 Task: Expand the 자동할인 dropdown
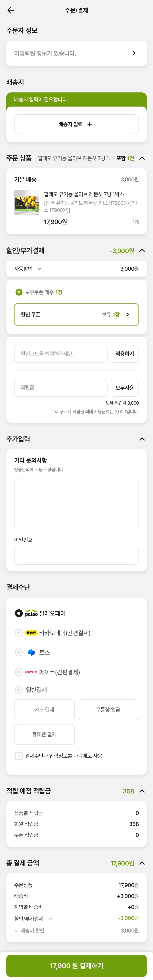pos(40,269)
